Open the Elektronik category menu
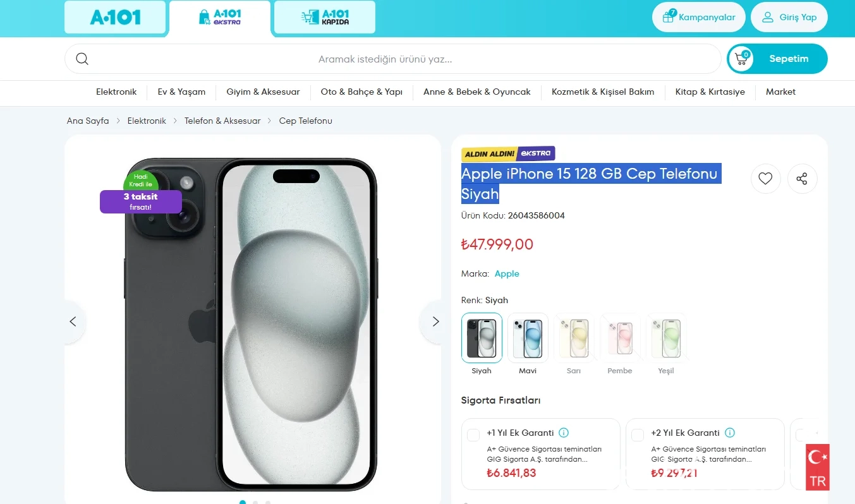 pos(116,92)
